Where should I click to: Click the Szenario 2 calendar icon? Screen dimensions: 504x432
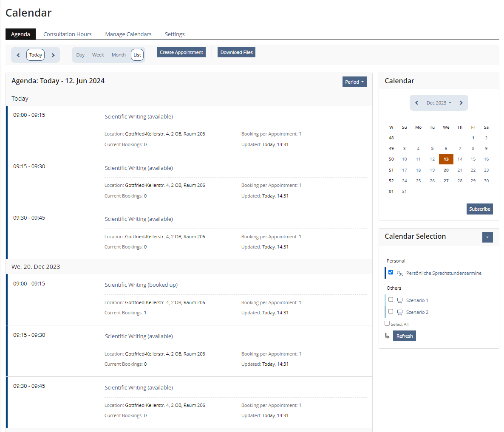tap(399, 312)
